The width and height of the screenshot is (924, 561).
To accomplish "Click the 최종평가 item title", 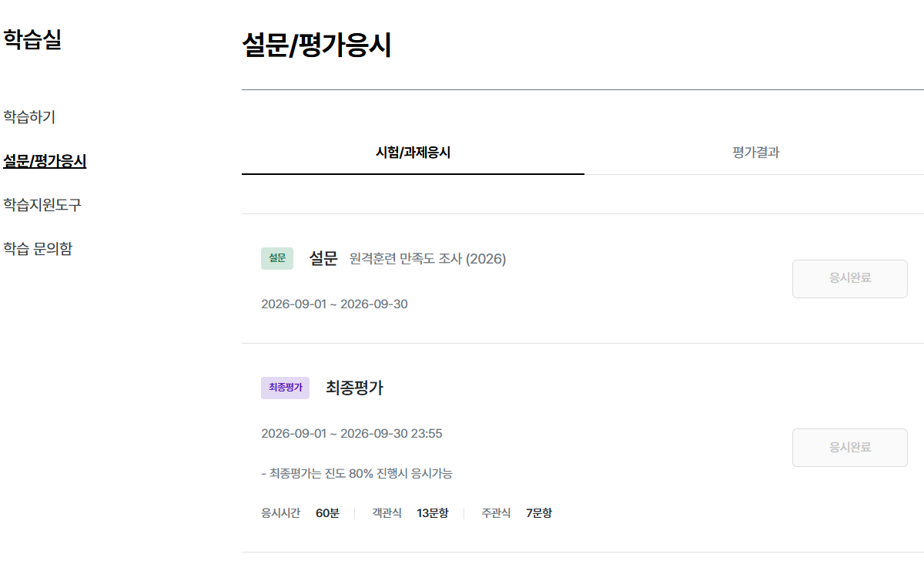I will pyautogui.click(x=354, y=388).
